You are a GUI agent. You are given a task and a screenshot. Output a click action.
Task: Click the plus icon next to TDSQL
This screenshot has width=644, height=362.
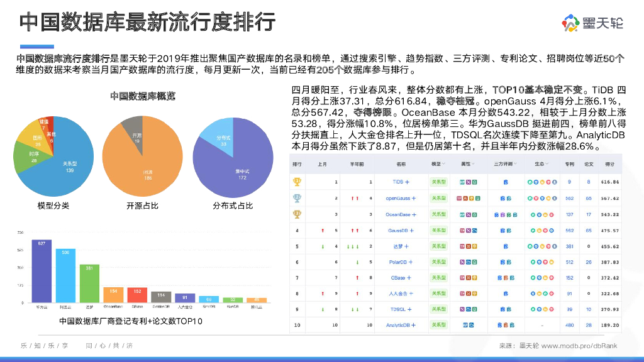pos(409,309)
